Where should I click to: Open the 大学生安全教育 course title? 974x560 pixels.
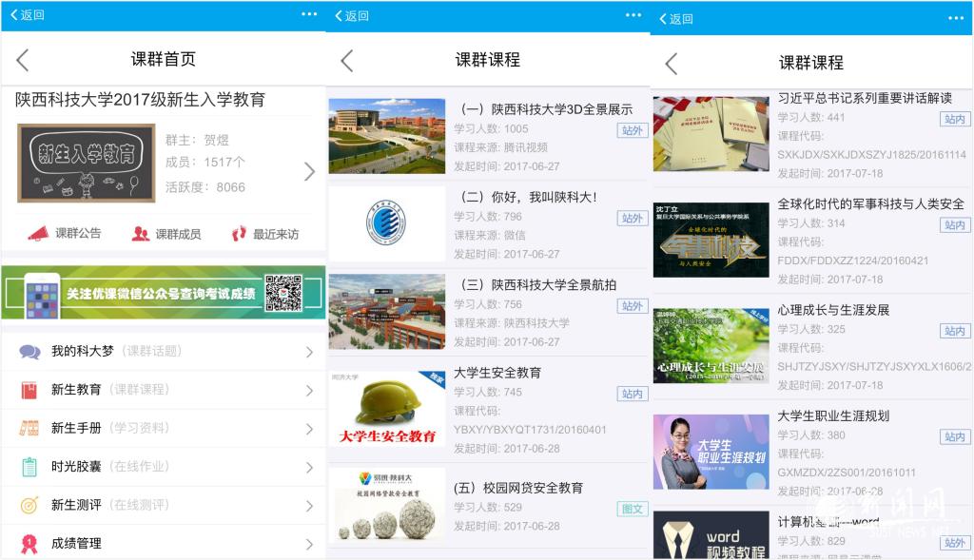[x=497, y=373]
